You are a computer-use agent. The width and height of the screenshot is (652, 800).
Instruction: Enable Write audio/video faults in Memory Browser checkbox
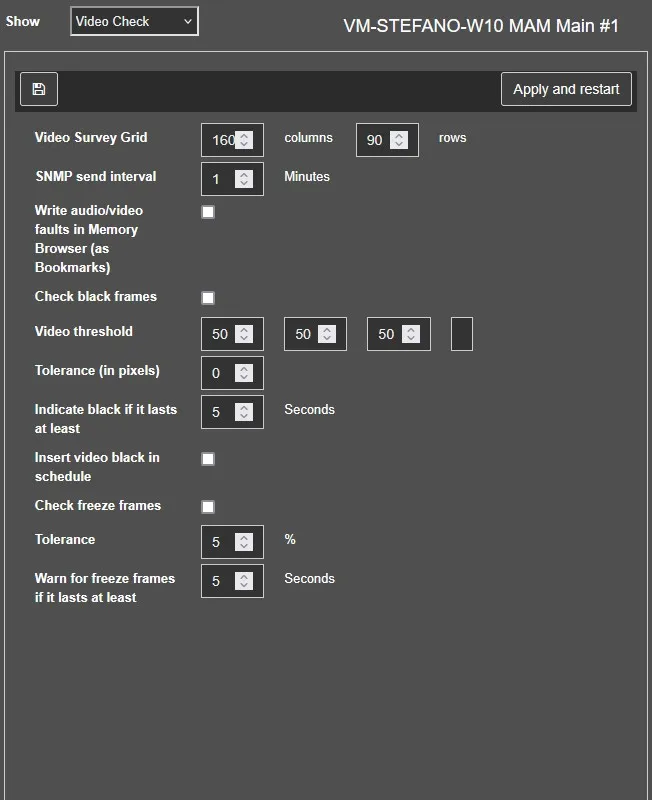(x=208, y=212)
